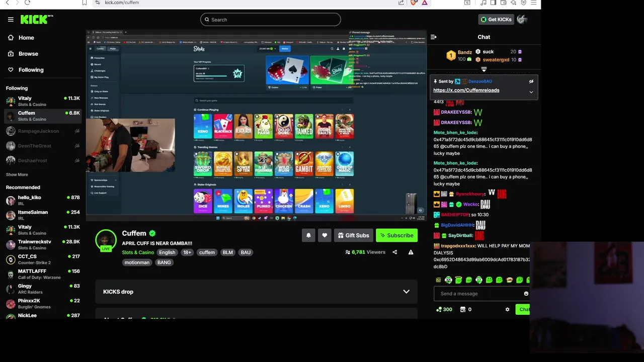The height and width of the screenshot is (362, 644).
Task: Share the stream via share icon
Action: click(x=395, y=252)
